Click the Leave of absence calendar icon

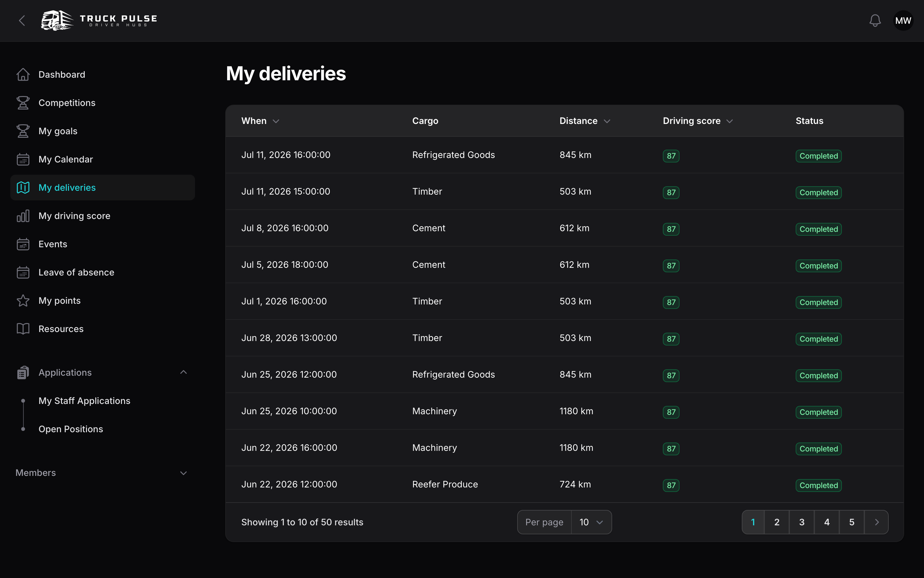click(x=23, y=273)
